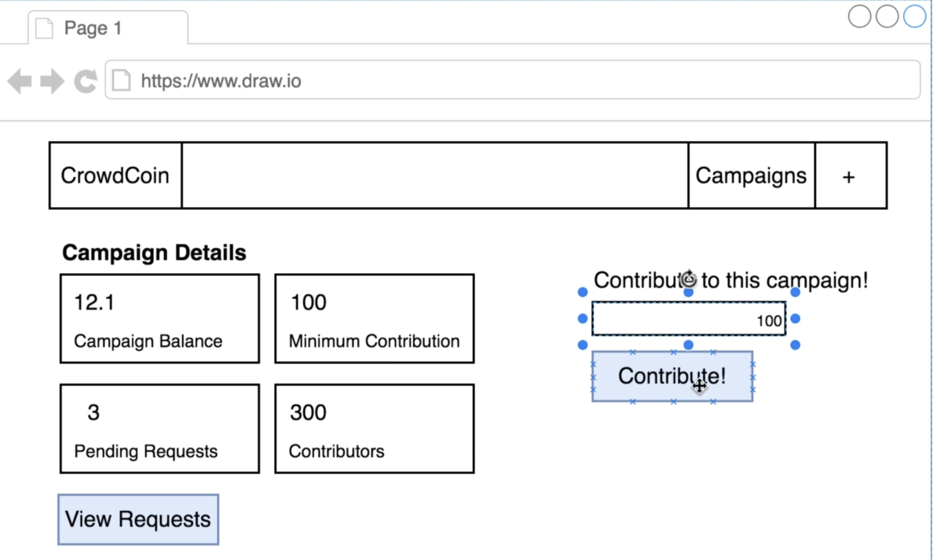Select the Contributors card

374,429
